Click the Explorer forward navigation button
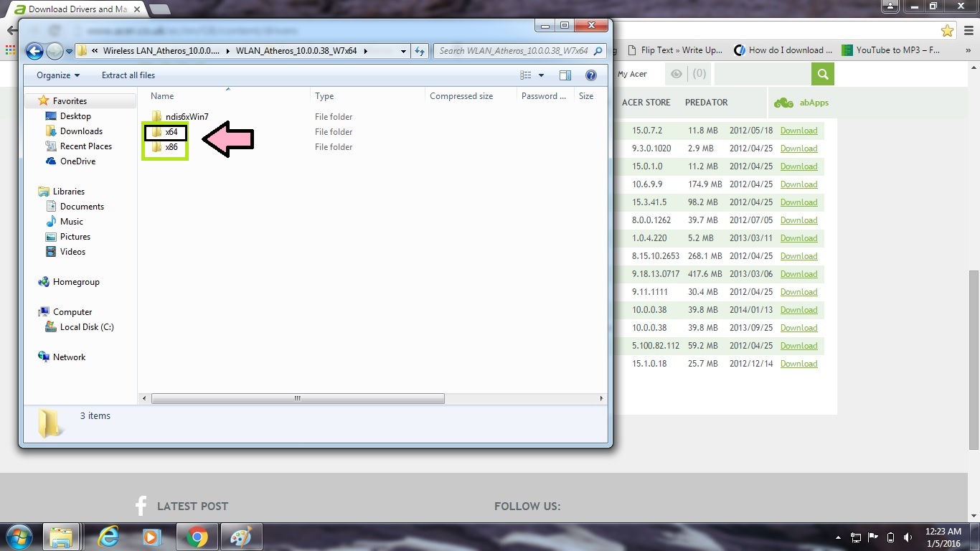The width and height of the screenshot is (980, 551). pos(55,51)
